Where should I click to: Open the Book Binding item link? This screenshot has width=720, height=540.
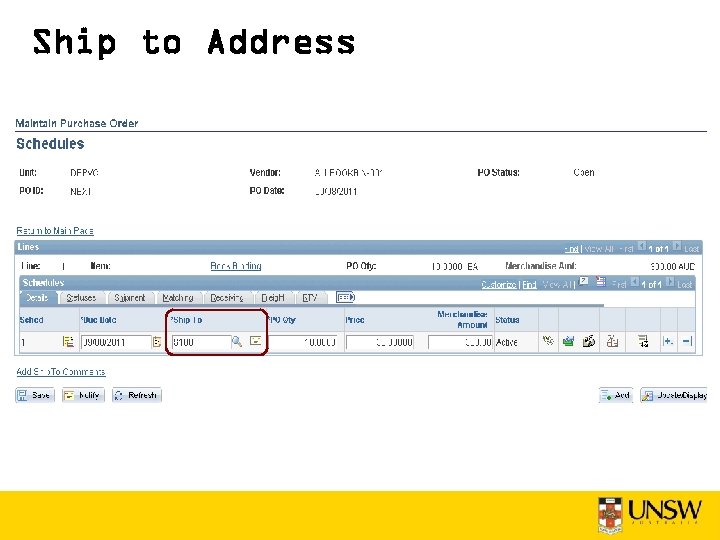(236, 266)
